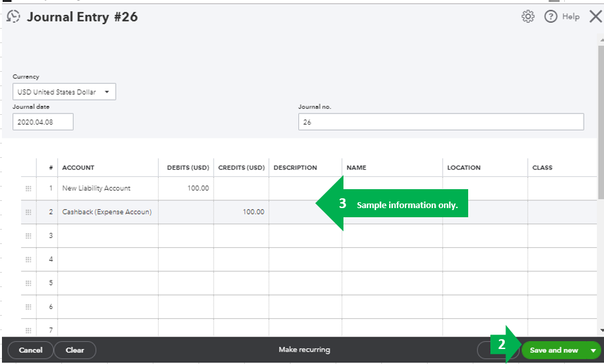Grab the drag handle of row 1

(x=28, y=188)
